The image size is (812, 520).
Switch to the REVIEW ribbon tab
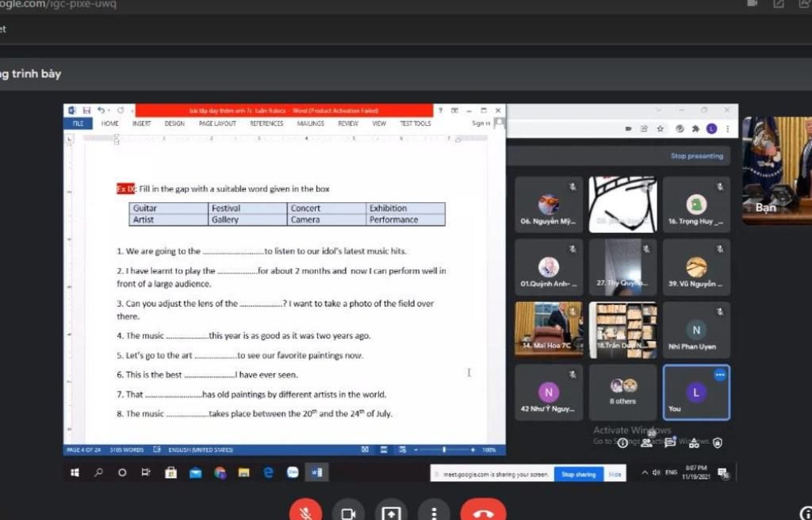click(x=348, y=124)
